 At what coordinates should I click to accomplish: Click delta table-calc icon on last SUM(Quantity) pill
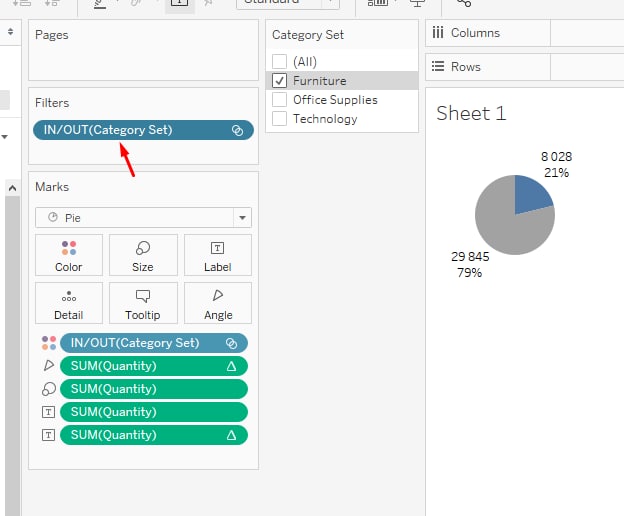(231, 435)
